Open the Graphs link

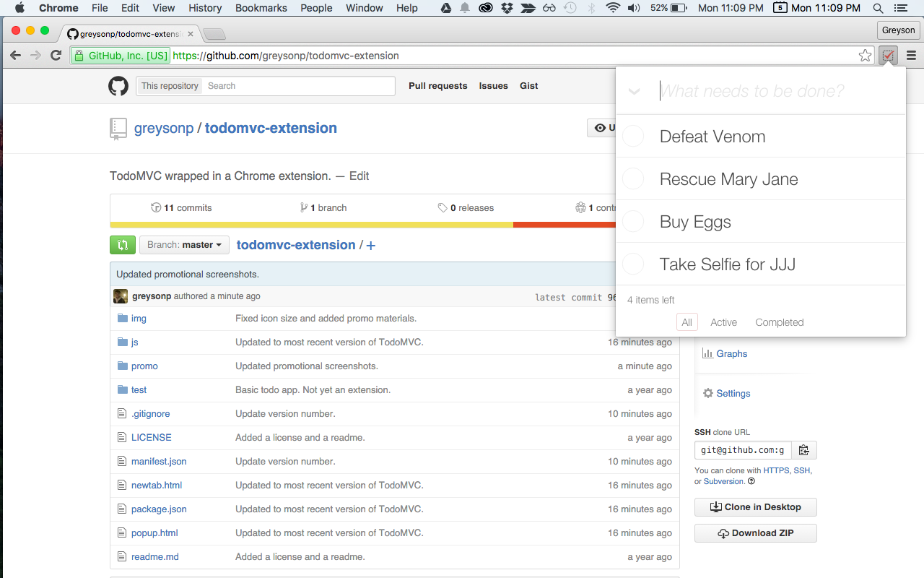[x=725, y=354]
